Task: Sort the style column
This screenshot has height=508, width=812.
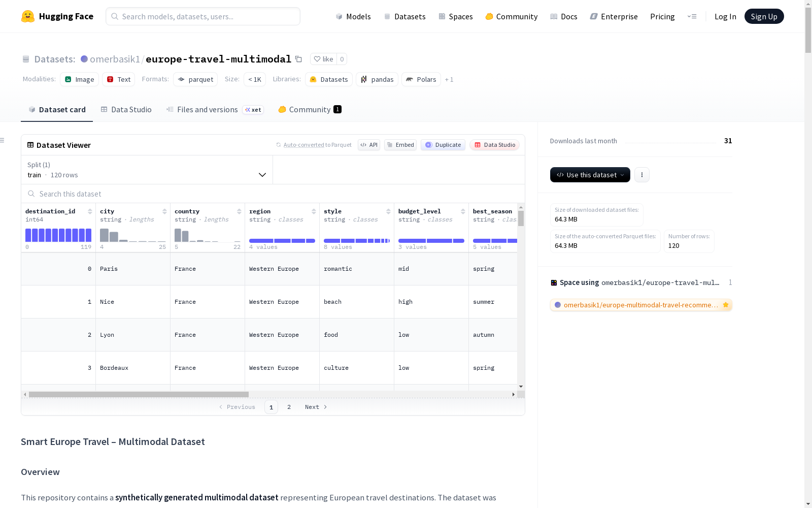Action: tap(388, 211)
